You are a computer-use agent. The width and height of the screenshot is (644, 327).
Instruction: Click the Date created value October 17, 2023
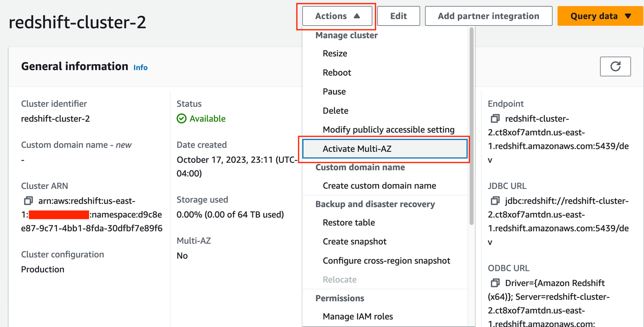(x=237, y=166)
